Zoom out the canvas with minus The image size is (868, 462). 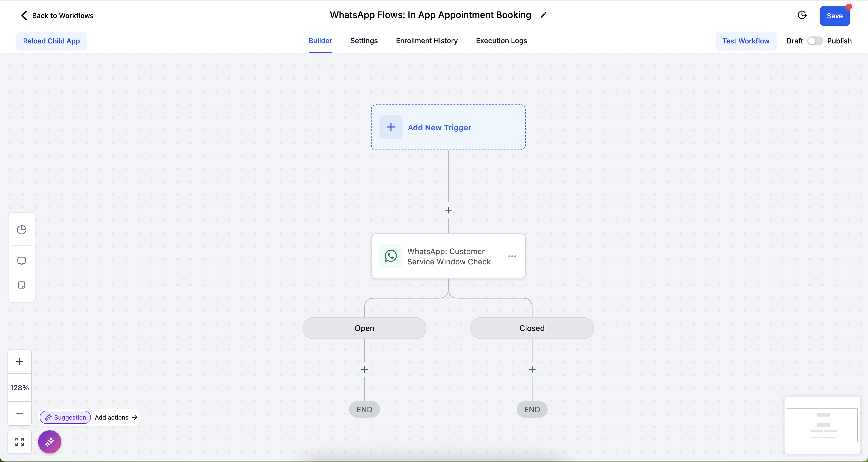coord(20,414)
